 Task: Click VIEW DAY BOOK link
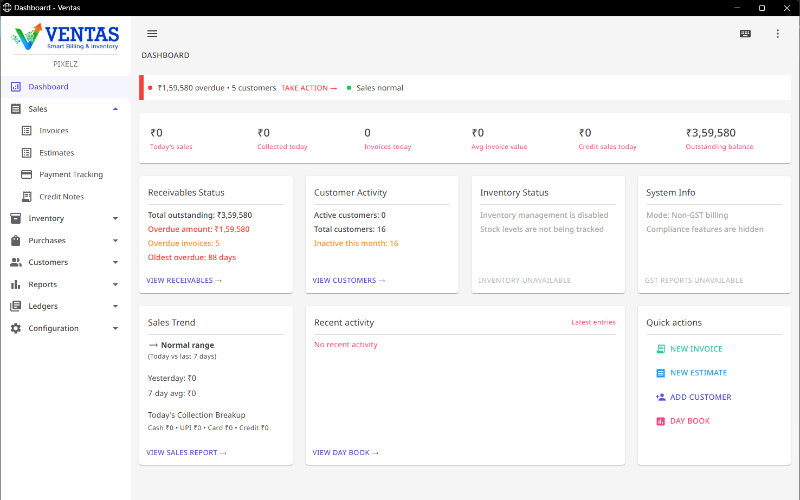345,453
